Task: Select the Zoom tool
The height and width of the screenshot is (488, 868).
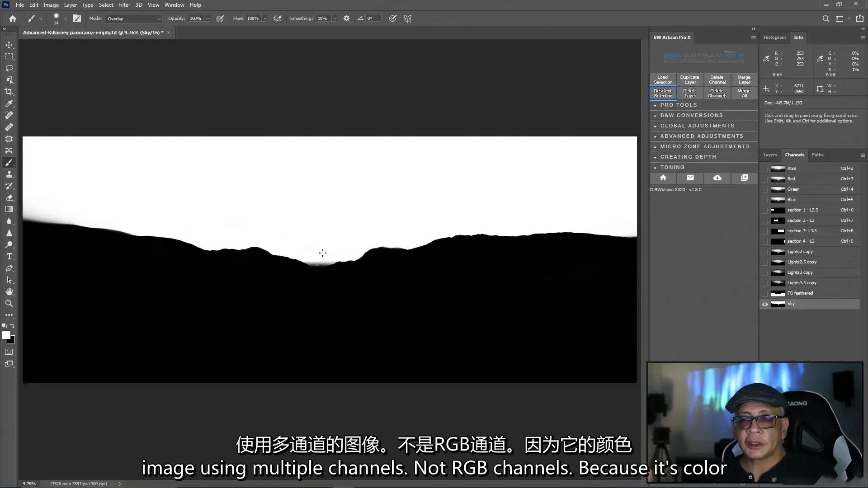Action: coord(9,304)
